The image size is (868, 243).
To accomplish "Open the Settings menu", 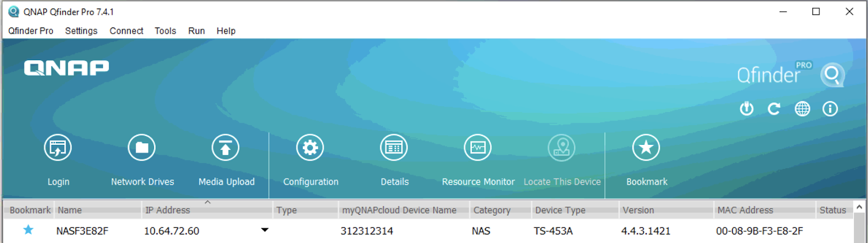I will click(81, 31).
